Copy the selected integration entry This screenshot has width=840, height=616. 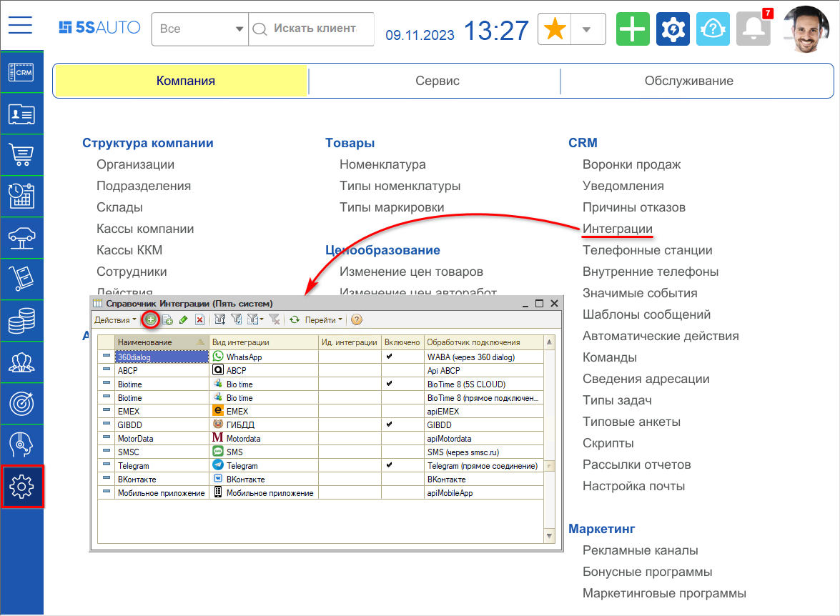pyautogui.click(x=168, y=319)
